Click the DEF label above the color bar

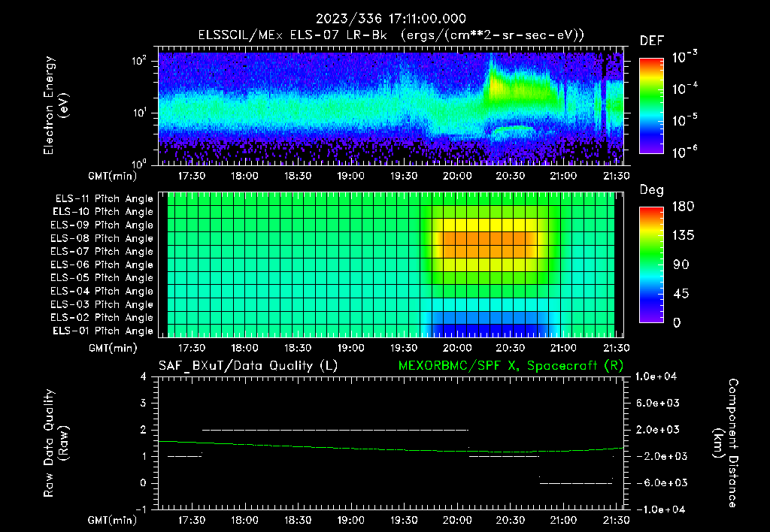652,41
